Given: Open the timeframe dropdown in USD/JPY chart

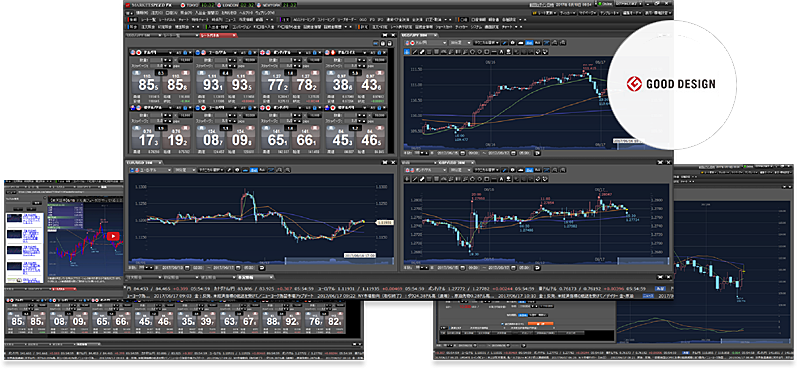Looking at the screenshot, I should coord(469,43).
